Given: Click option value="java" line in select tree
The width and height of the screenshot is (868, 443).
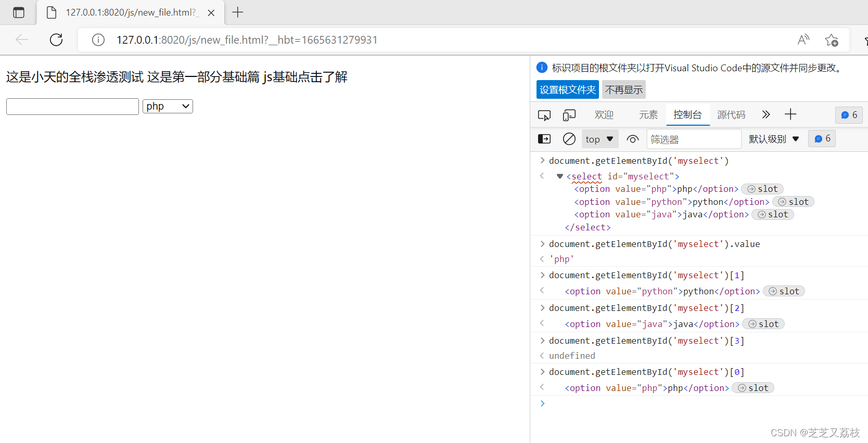Looking at the screenshot, I should 661,214.
